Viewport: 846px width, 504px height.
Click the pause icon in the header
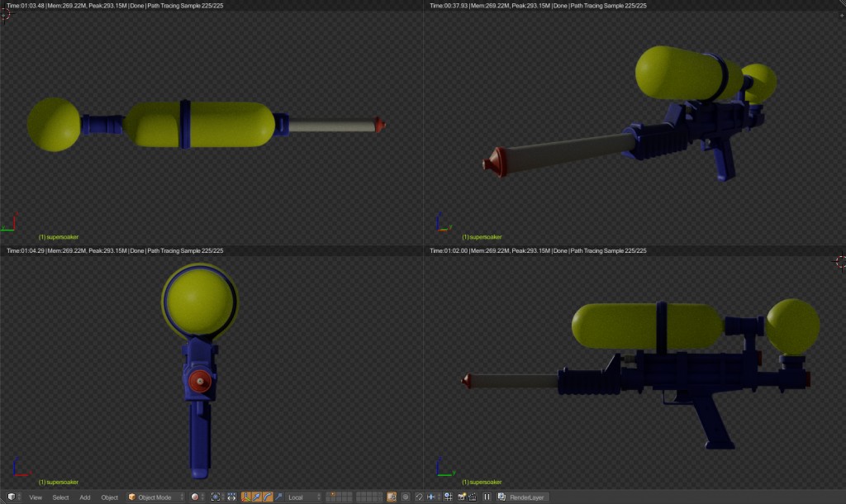[487, 497]
